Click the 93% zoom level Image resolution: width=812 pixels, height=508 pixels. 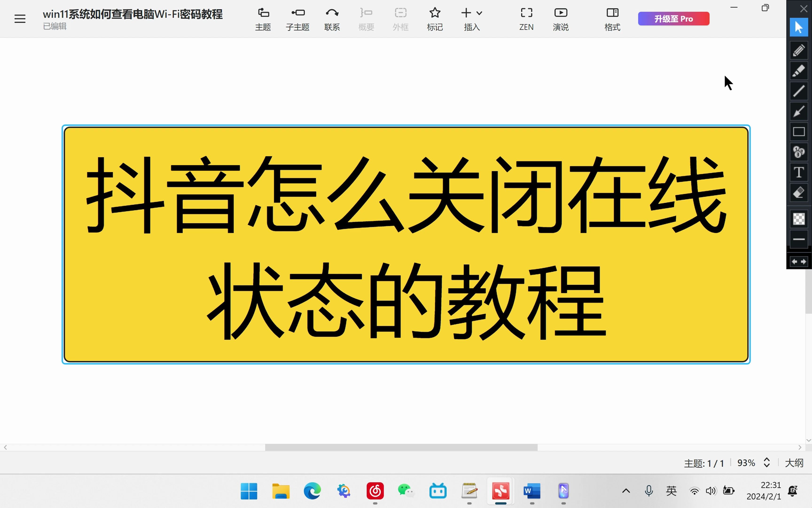coord(746,463)
